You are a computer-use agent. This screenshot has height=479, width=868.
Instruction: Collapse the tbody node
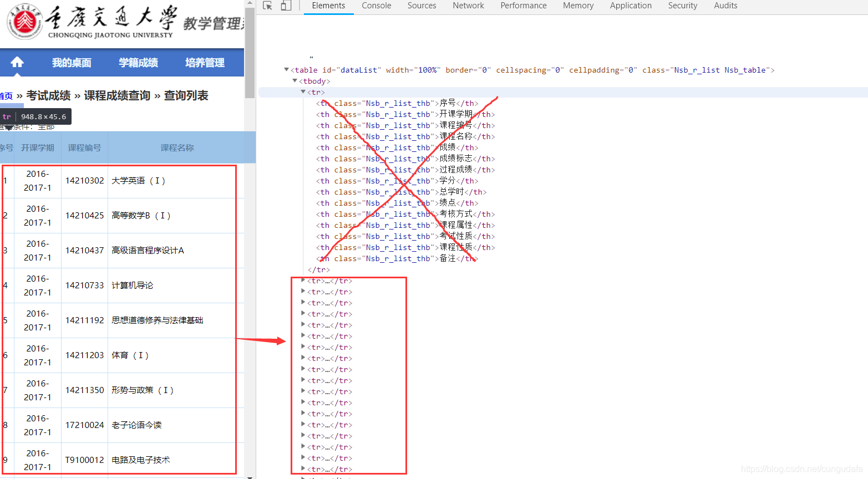(295, 81)
